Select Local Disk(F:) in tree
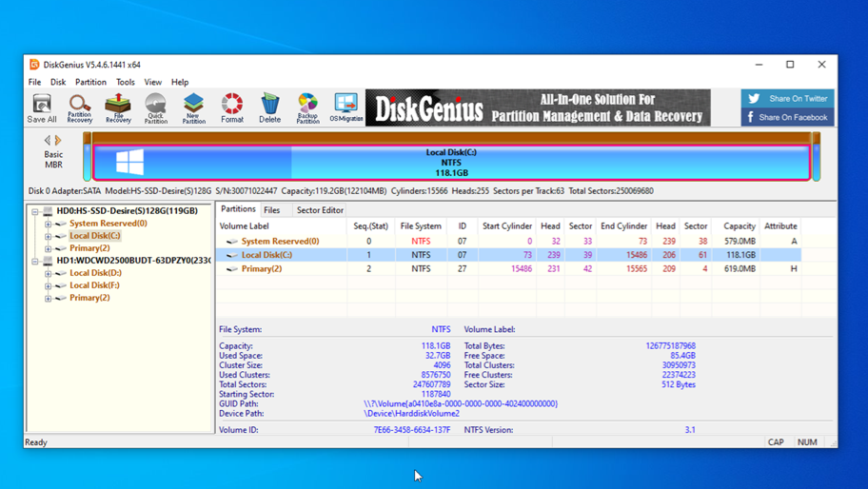 coord(94,285)
